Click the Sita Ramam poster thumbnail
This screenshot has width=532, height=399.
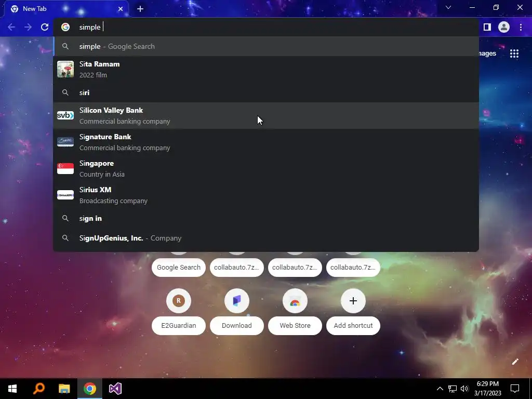tap(65, 69)
